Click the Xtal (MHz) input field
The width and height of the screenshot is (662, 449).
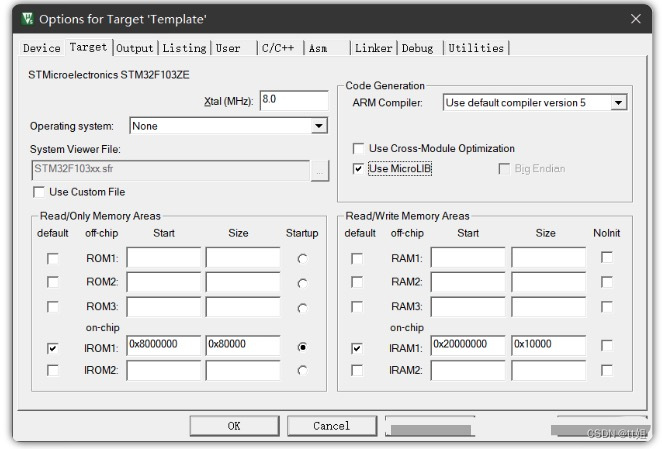[294, 100]
